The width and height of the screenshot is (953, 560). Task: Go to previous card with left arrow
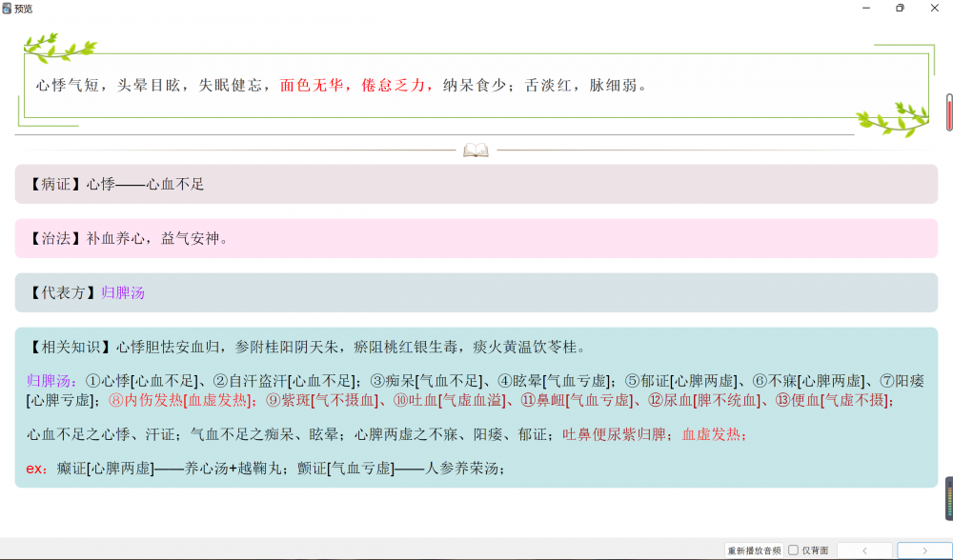point(864,550)
